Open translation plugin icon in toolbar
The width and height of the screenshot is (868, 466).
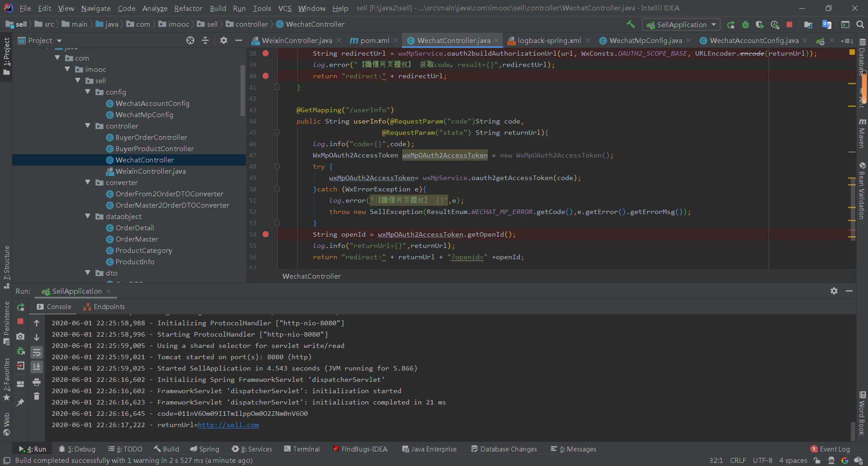(827, 24)
